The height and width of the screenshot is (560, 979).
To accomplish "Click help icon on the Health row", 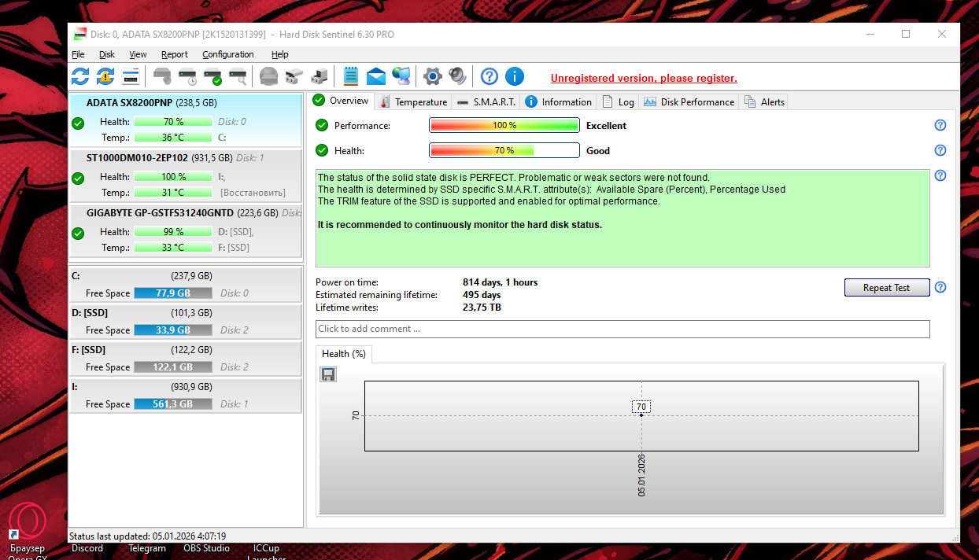I will [x=940, y=150].
